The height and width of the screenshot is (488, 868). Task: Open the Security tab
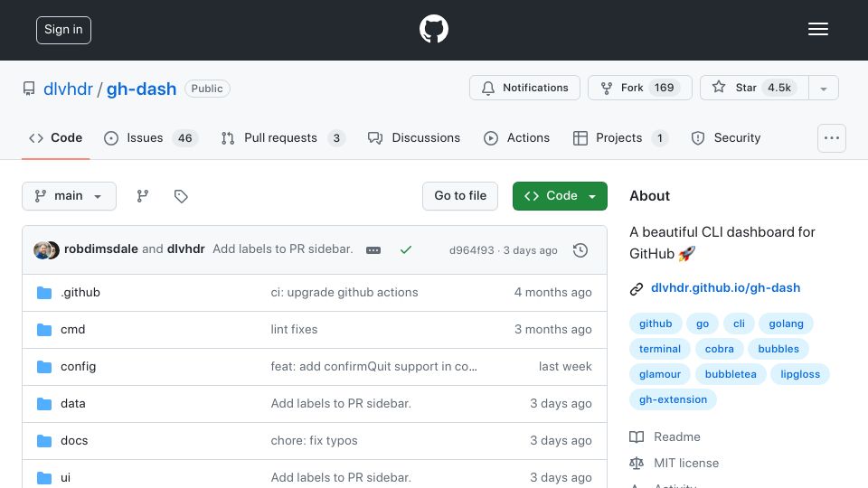tap(726, 137)
